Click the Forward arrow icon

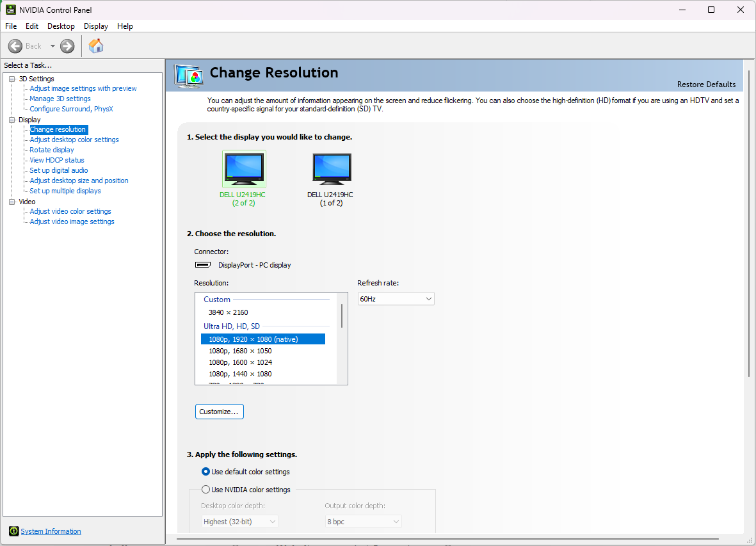pos(67,46)
